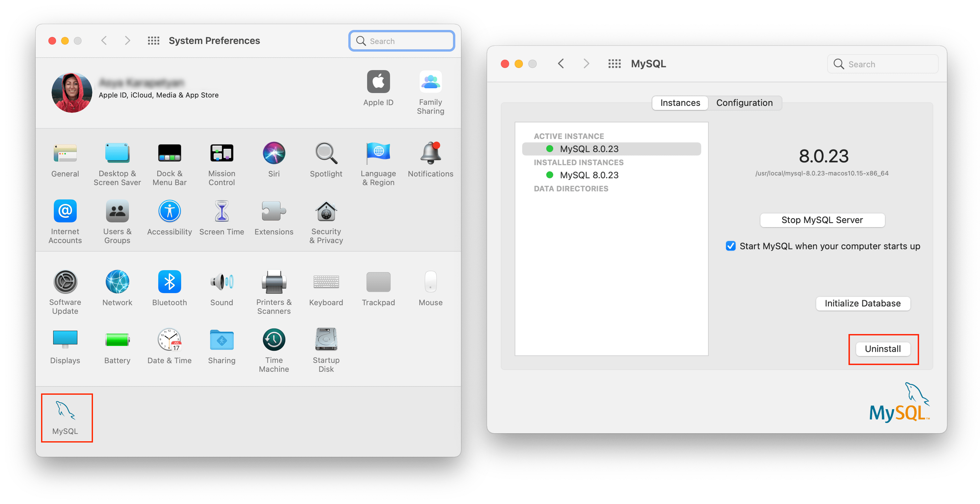The image size is (980, 504).
Task: Open Sound preferences
Action: tap(221, 289)
